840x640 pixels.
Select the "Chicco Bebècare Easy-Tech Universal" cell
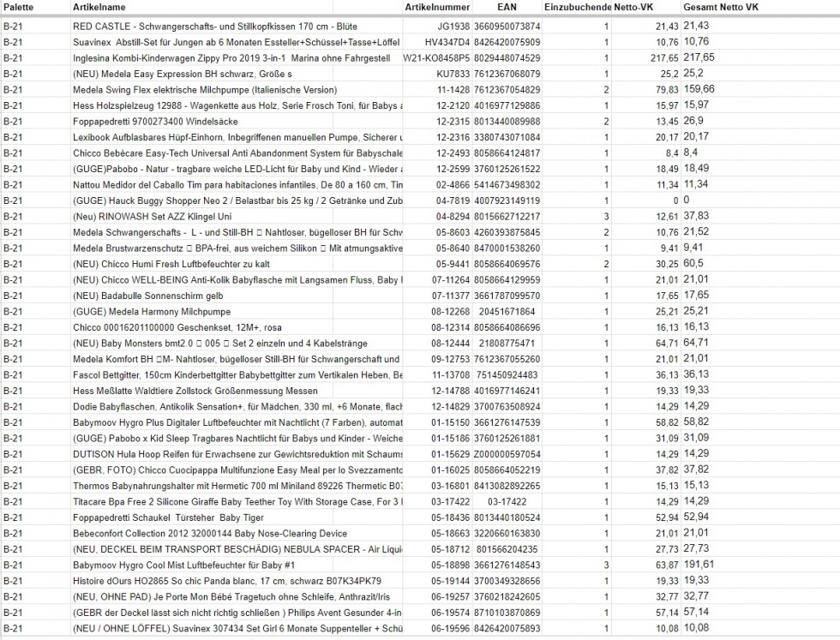238,153
